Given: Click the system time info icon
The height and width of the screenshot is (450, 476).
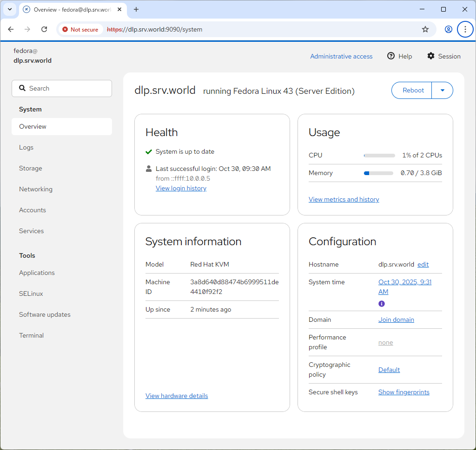Looking at the screenshot, I should pyautogui.click(x=382, y=304).
